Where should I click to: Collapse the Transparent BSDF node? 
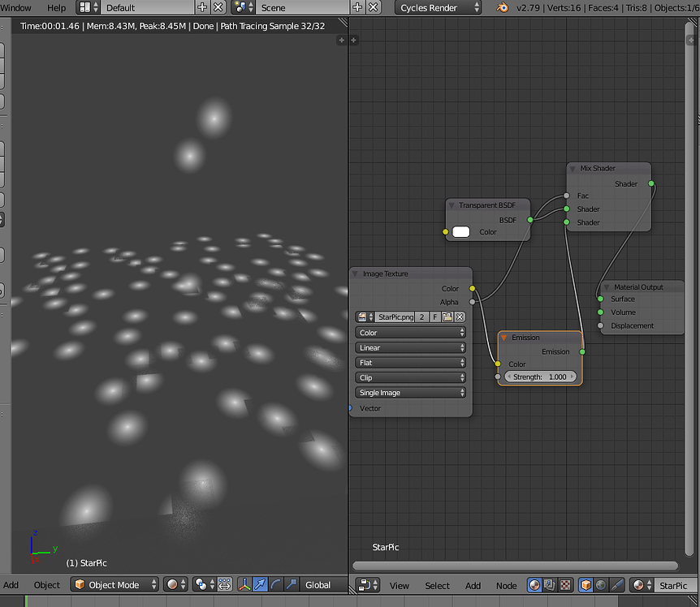click(452, 205)
